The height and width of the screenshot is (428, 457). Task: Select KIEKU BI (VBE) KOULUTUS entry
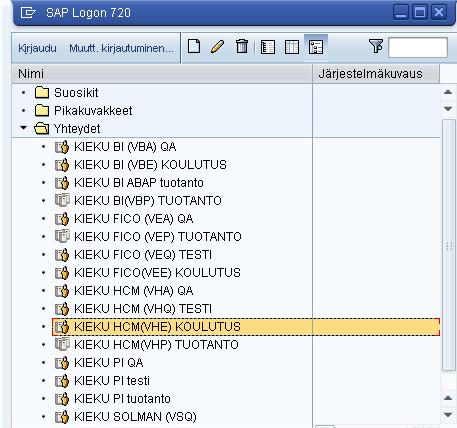[x=150, y=165]
